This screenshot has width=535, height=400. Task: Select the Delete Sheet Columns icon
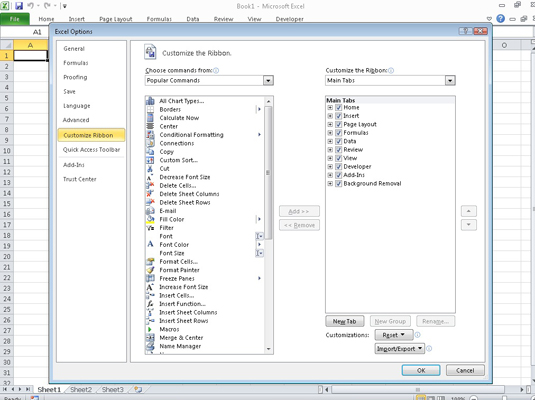[x=150, y=194]
